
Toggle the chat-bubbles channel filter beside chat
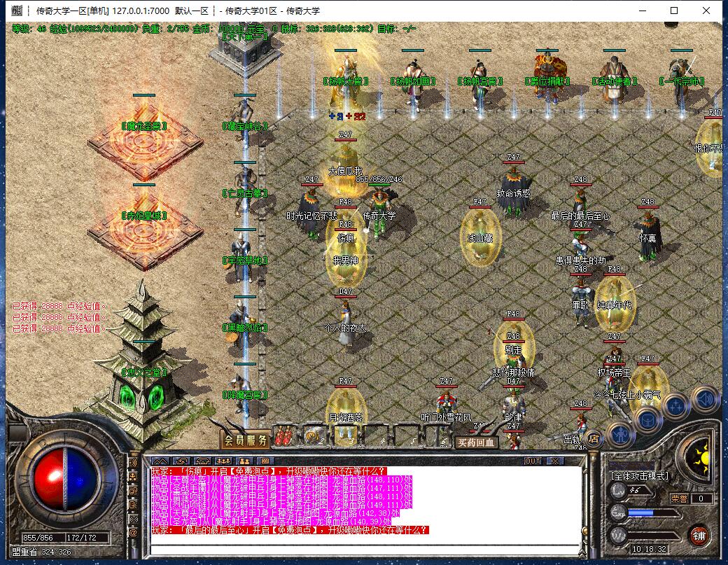(133, 491)
